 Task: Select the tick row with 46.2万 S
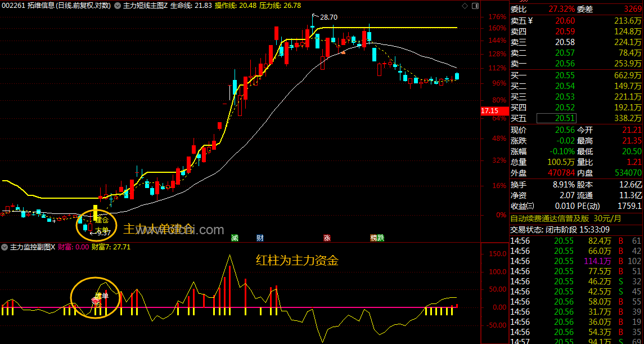tap(577, 282)
